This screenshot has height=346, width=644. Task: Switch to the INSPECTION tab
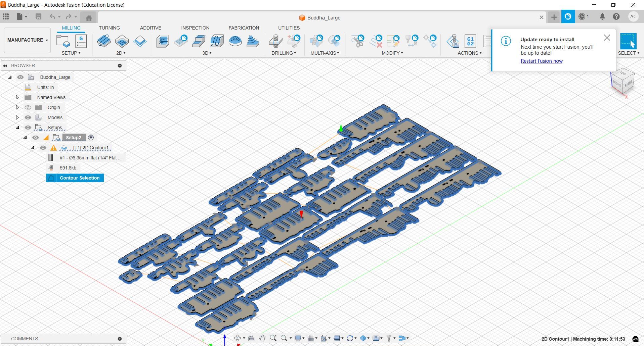pyautogui.click(x=195, y=28)
